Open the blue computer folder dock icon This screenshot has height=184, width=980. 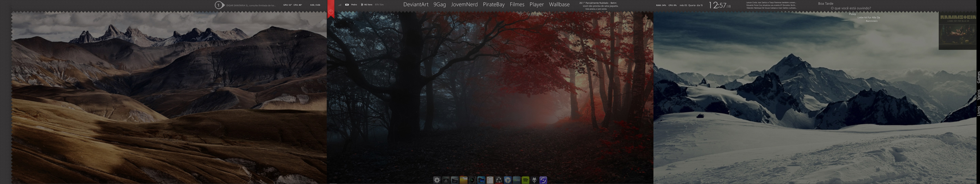481,180
